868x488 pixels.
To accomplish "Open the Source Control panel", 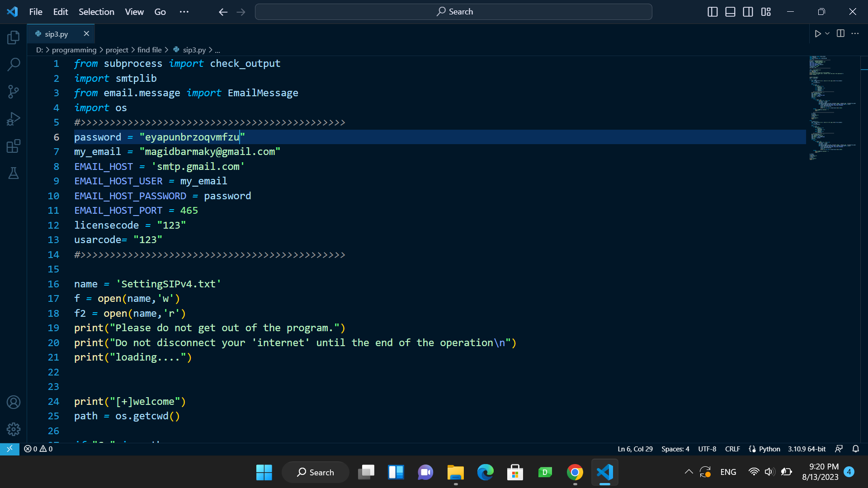I will 13,92.
